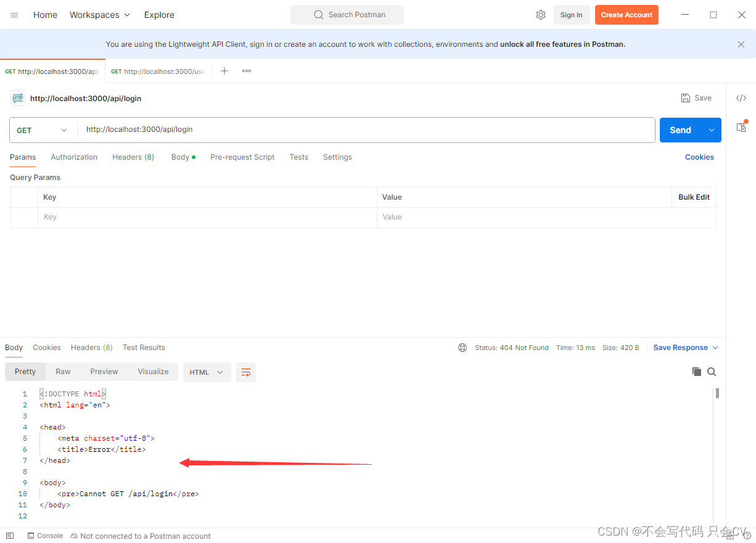Image resolution: width=756 pixels, height=543 pixels.
Task: Click the query param Key field
Action: (207, 217)
